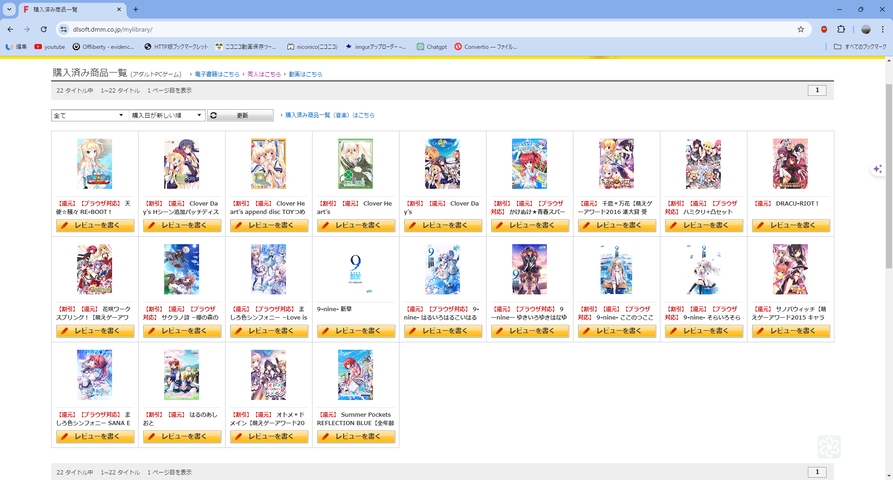This screenshot has height=480, width=893.
Task: Click the 更新 refresh button
Action: pyautogui.click(x=240, y=115)
